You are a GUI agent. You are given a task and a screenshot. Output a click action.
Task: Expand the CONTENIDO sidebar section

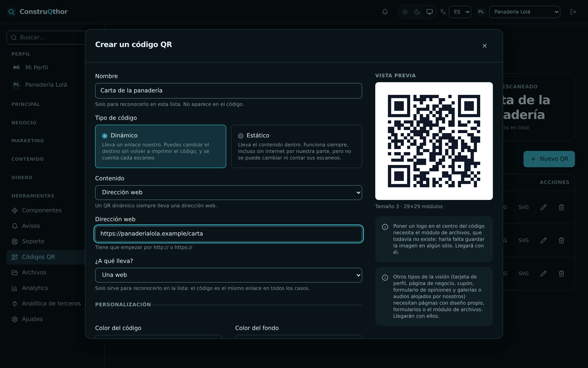click(28, 159)
